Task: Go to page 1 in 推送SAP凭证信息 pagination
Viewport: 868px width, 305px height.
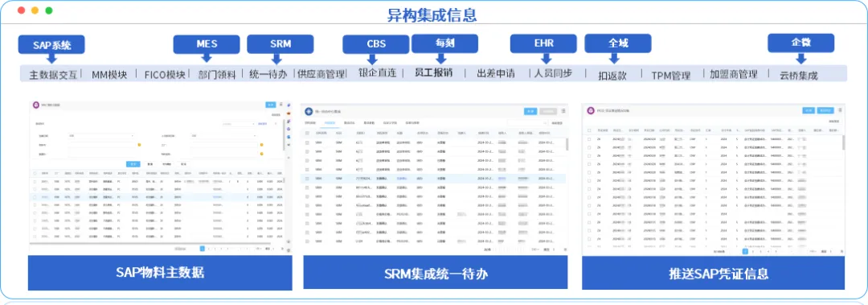Action: pyautogui.click(x=745, y=251)
